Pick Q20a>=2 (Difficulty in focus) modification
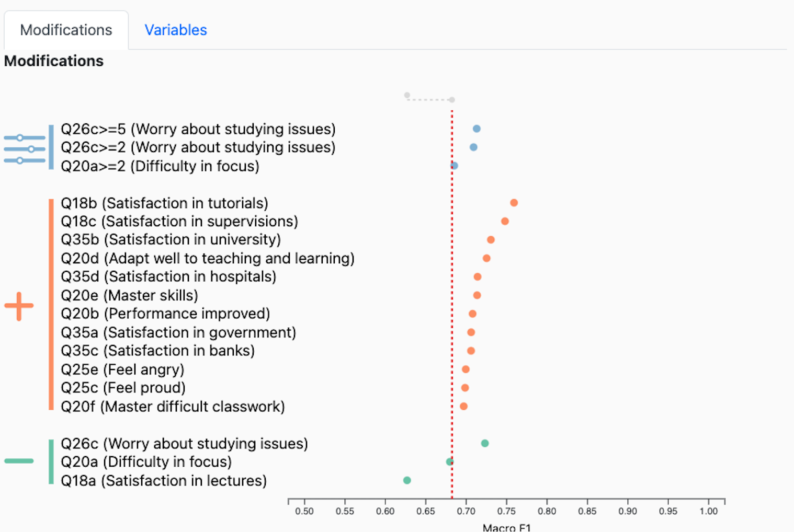Image resolution: width=794 pixels, height=532 pixels. (x=160, y=166)
